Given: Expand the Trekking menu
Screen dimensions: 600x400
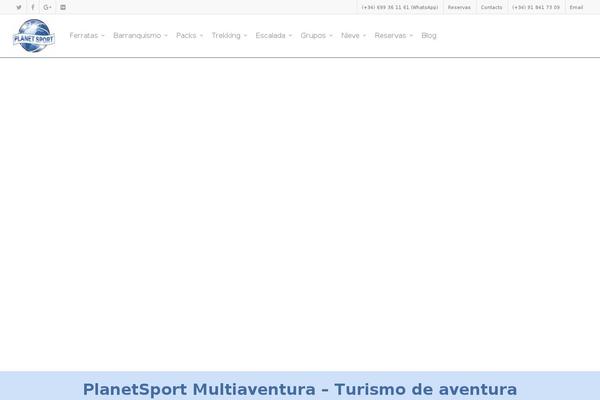Looking at the screenshot, I should [x=229, y=36].
